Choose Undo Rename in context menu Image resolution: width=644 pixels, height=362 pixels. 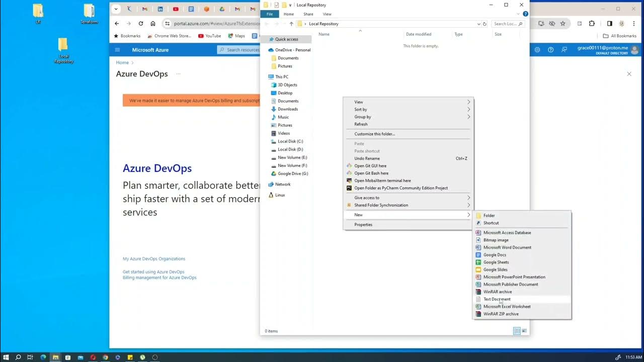pos(408,158)
